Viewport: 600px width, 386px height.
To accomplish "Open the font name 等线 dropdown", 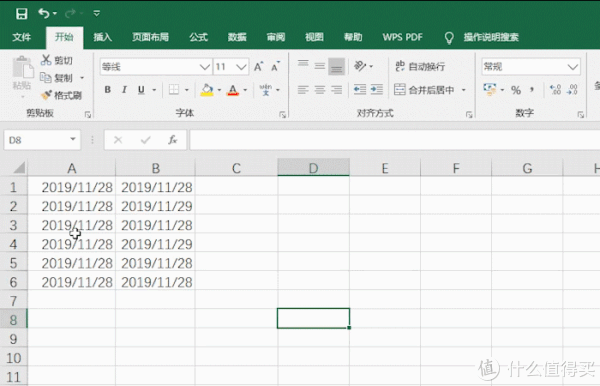I will (x=205, y=67).
